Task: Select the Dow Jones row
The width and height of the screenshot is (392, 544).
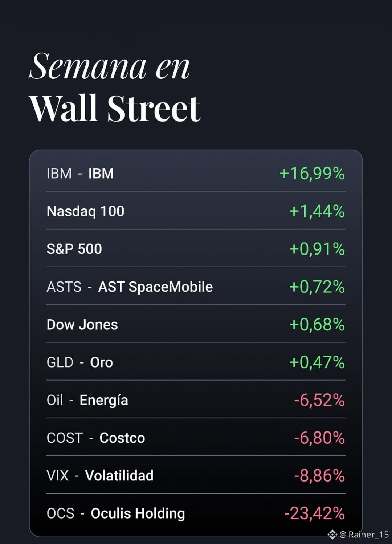Action: point(196,324)
